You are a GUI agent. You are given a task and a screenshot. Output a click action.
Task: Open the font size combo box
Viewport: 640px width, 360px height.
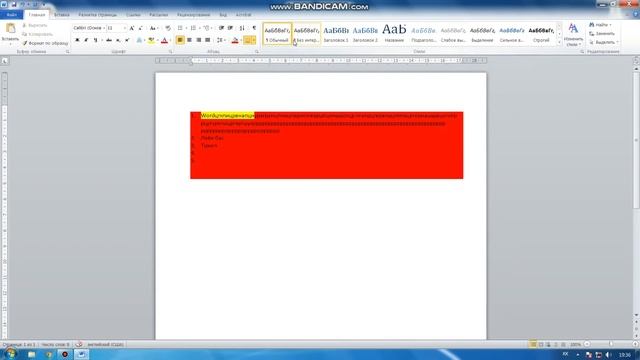tap(116, 28)
